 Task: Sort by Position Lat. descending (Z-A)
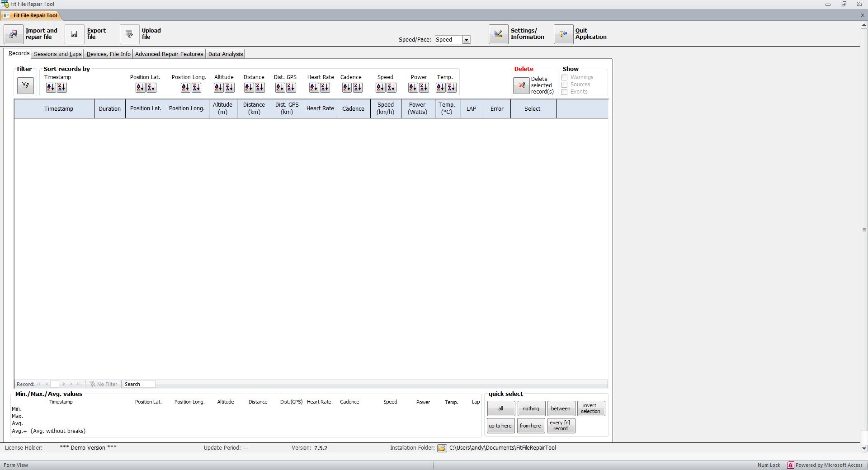(x=151, y=87)
